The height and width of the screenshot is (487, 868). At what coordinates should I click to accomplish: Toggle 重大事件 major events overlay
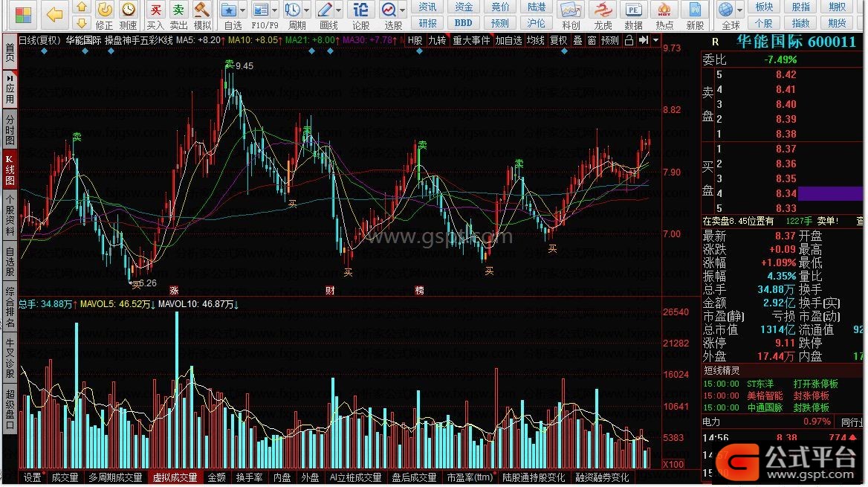[471, 40]
